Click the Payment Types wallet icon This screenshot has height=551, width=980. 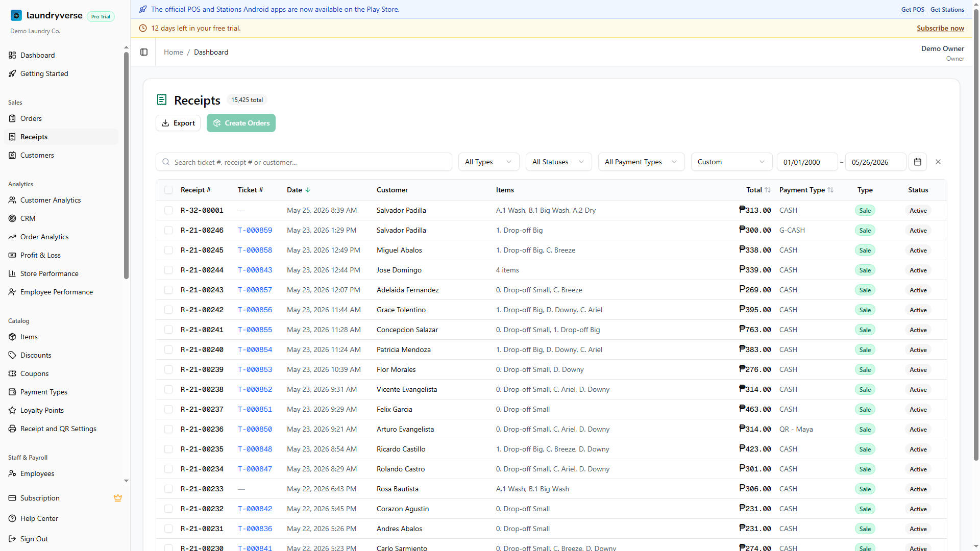coord(12,392)
